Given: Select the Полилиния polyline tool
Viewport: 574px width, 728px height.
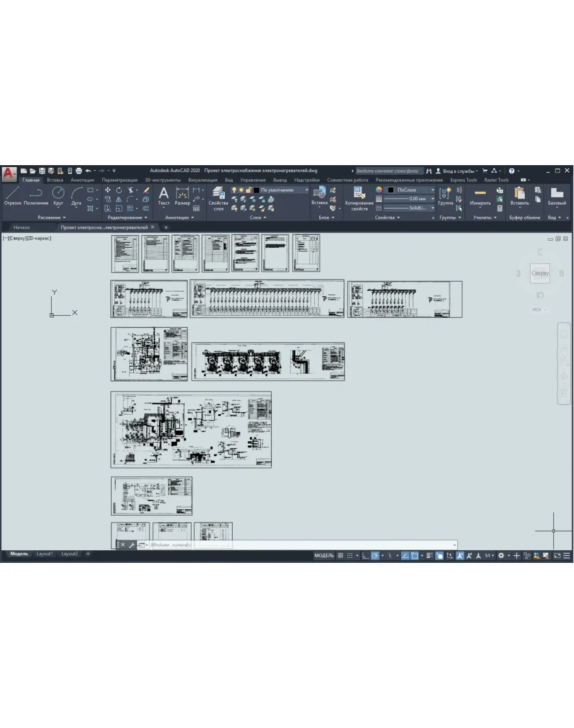Looking at the screenshot, I should point(36,195).
